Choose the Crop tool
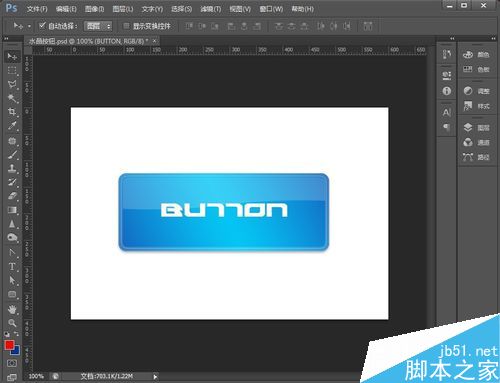The width and height of the screenshot is (500, 383). 12,112
